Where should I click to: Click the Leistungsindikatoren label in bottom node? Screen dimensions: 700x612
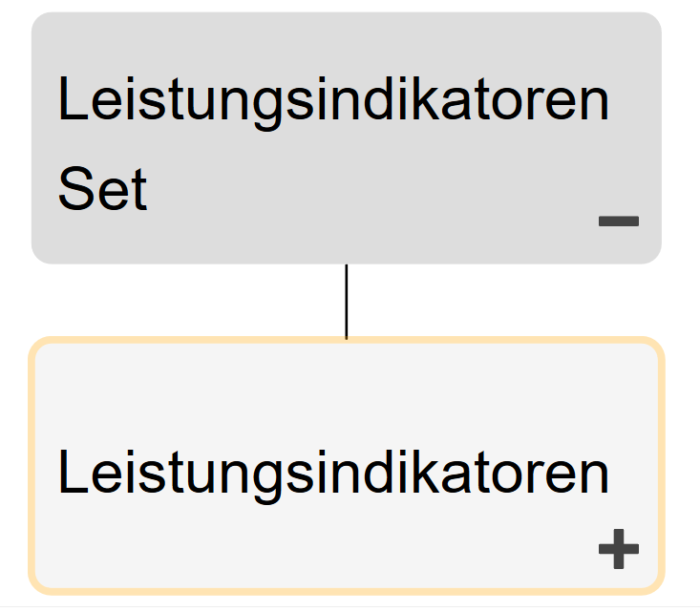(x=332, y=473)
